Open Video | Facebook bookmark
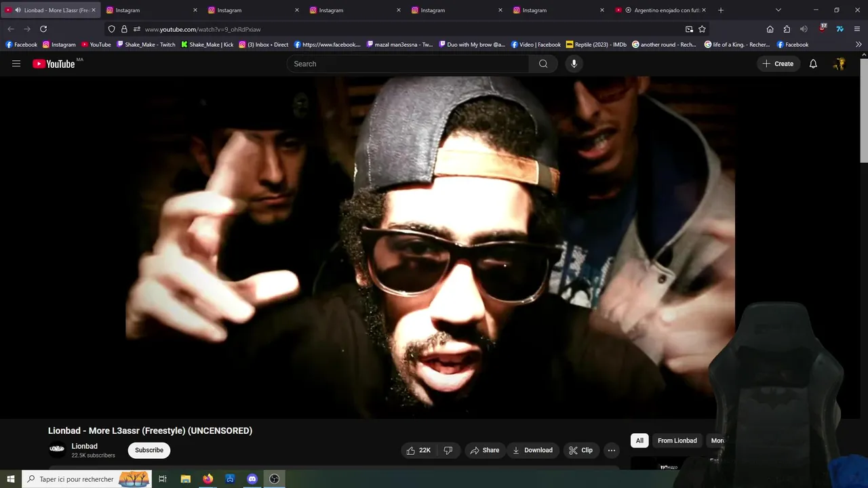 [536, 45]
